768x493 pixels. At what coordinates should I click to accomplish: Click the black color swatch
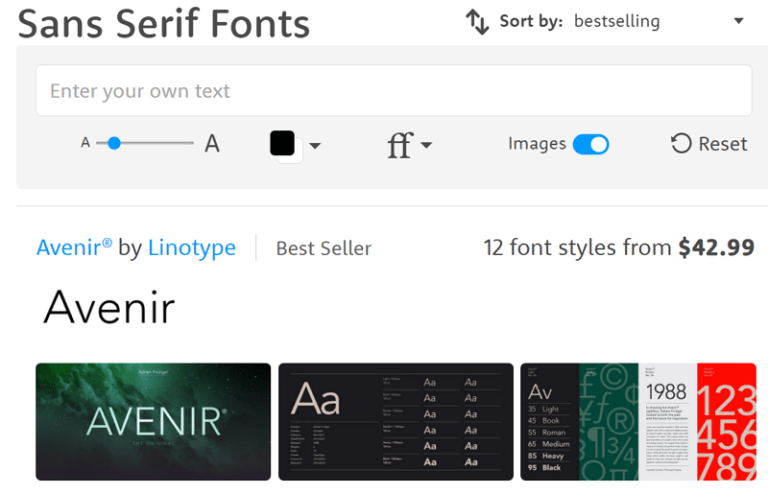283,144
